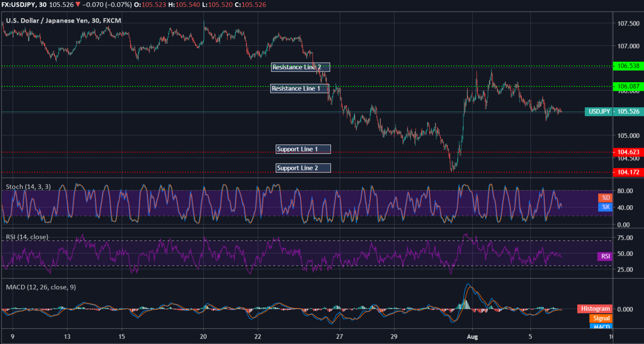Click the C:105.526 close value in header
Image resolution: width=644 pixels, height=344 pixels.
coord(251,5)
